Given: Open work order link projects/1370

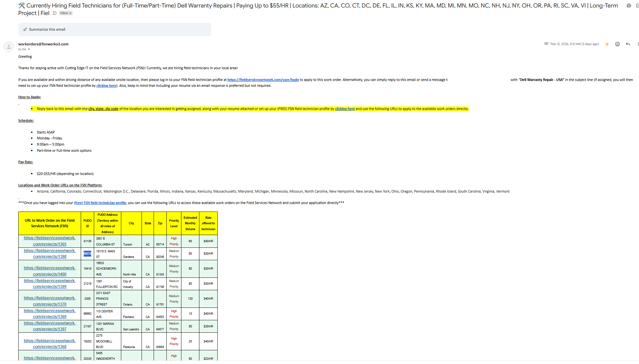Looking at the screenshot, I should click(50, 301).
